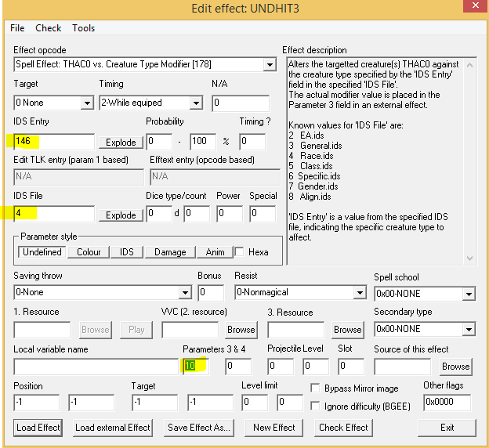Click the Dice type field
This screenshot has width=489, height=448.
pos(159,214)
